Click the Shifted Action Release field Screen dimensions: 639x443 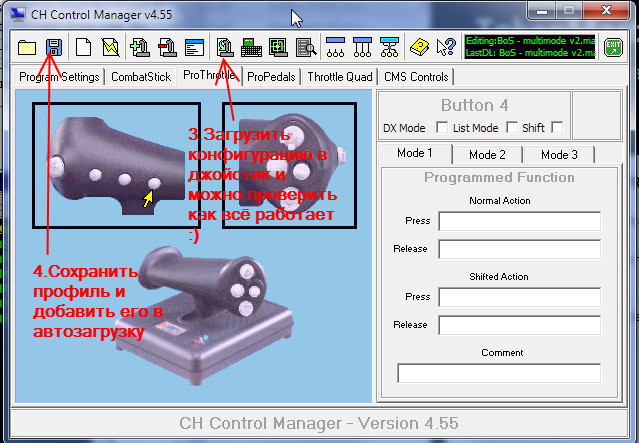(520, 325)
